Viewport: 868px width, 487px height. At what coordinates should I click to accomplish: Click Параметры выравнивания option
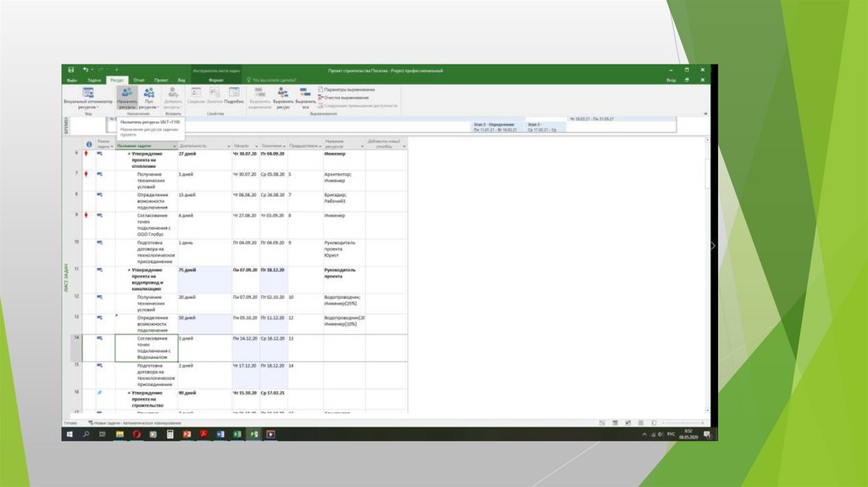click(x=348, y=89)
